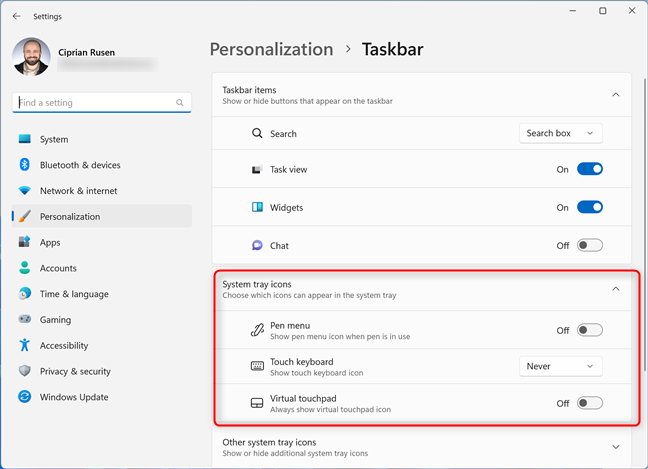Viewport: 648px width, 469px height.
Task: Click the magnifier icon in search field
Action: 179,102
